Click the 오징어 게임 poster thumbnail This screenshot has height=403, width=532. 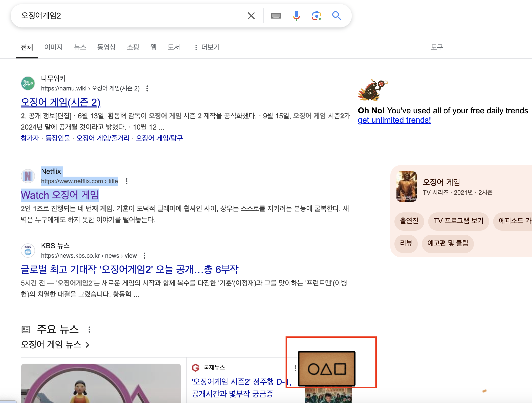(406, 186)
